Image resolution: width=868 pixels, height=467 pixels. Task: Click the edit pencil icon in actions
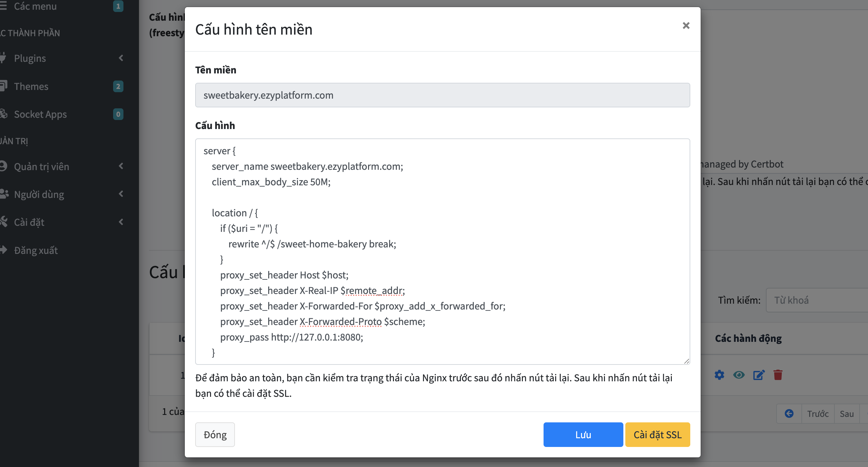tap(759, 375)
